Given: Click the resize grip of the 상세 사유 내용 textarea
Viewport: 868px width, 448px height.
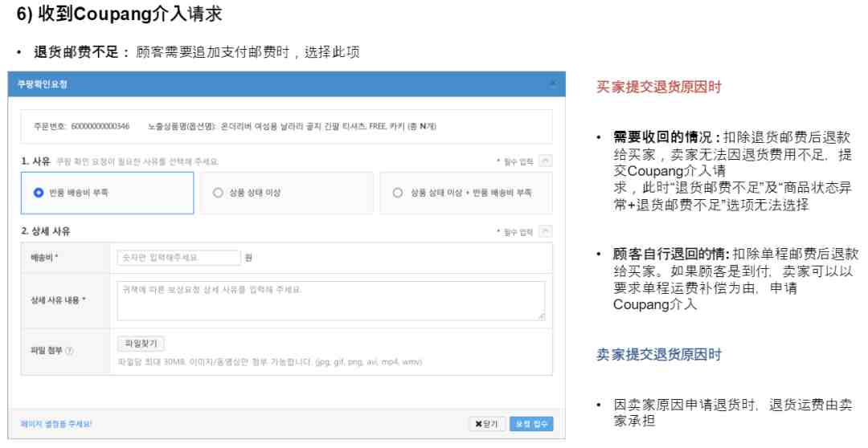Looking at the screenshot, I should 542,316.
